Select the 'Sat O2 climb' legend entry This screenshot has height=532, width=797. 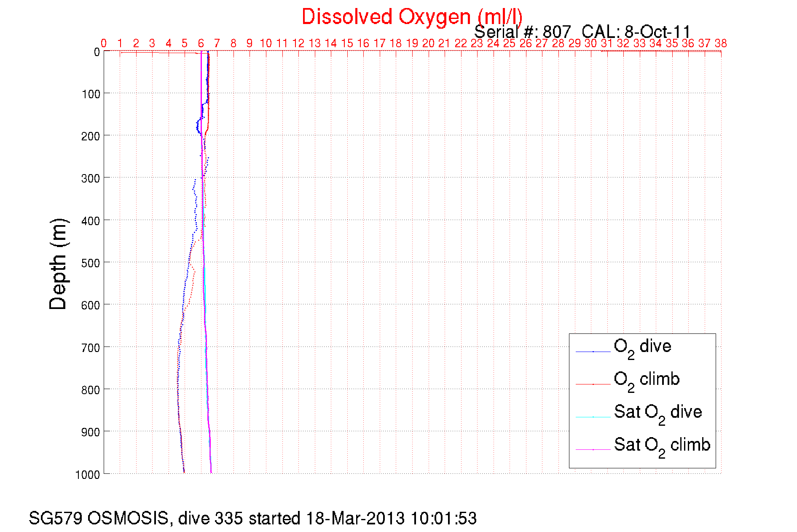click(x=662, y=447)
